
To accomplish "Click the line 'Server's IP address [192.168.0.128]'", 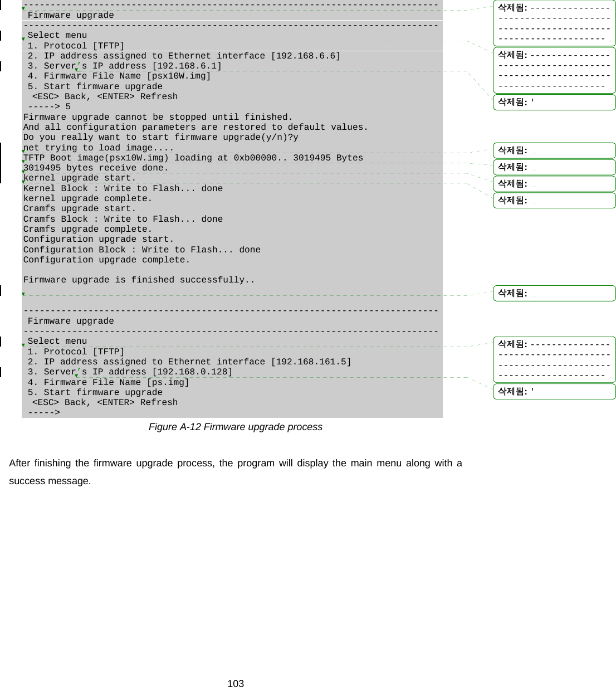I will [130, 372].
